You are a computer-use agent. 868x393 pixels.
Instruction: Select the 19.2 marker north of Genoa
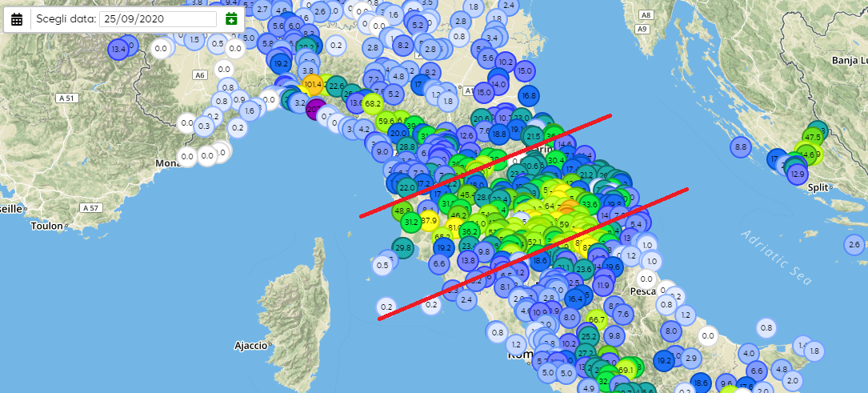point(281,62)
